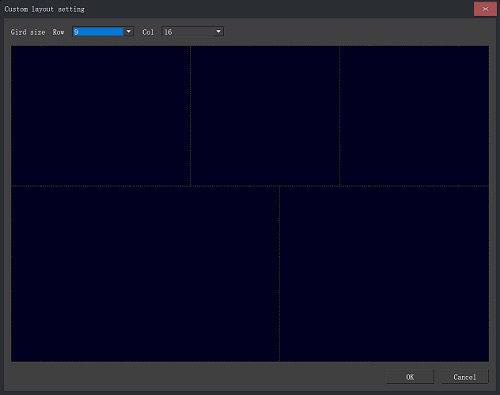The image size is (500, 395).
Task: Select the bottom-right layout cell
Action: click(x=384, y=274)
